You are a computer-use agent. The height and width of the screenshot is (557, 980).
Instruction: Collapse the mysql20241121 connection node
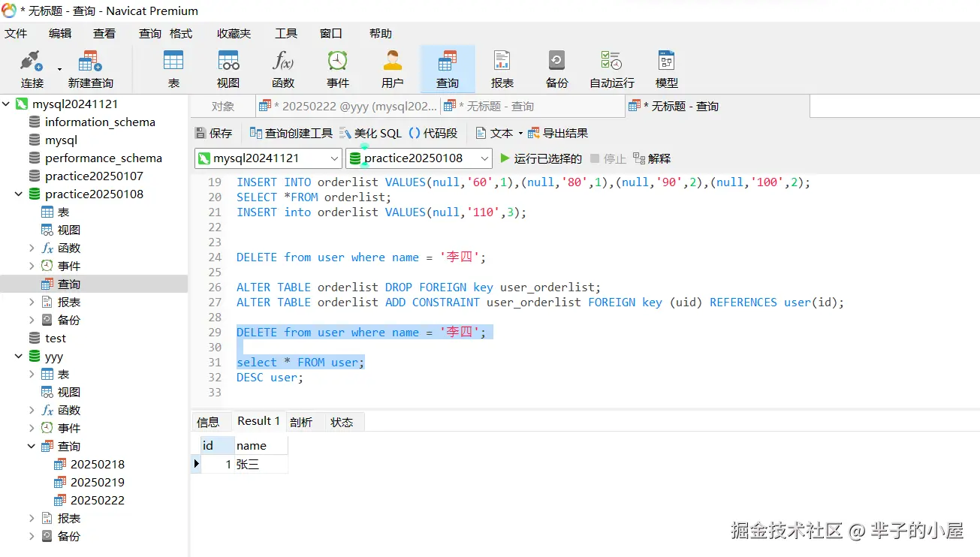(6, 104)
